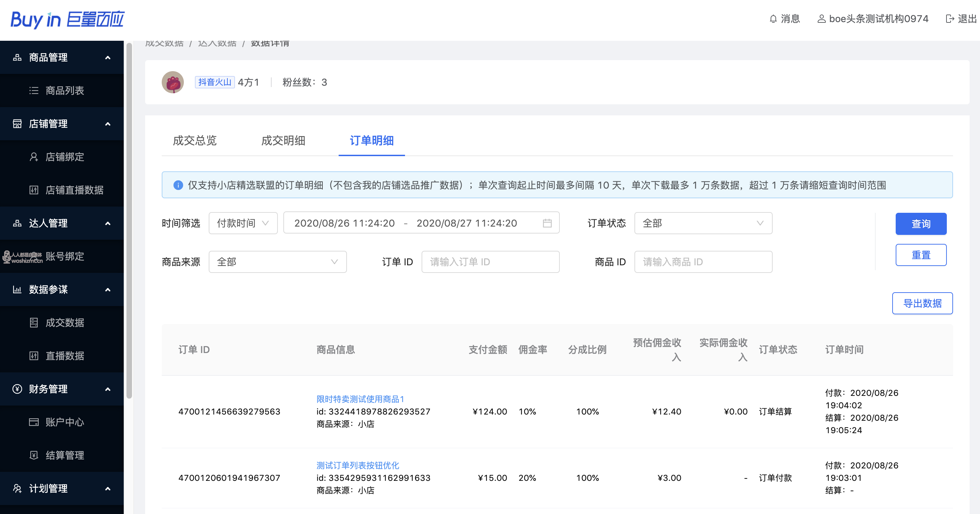Click the ¥12.40 estimated commission value
This screenshot has height=514, width=980.
coord(667,411)
